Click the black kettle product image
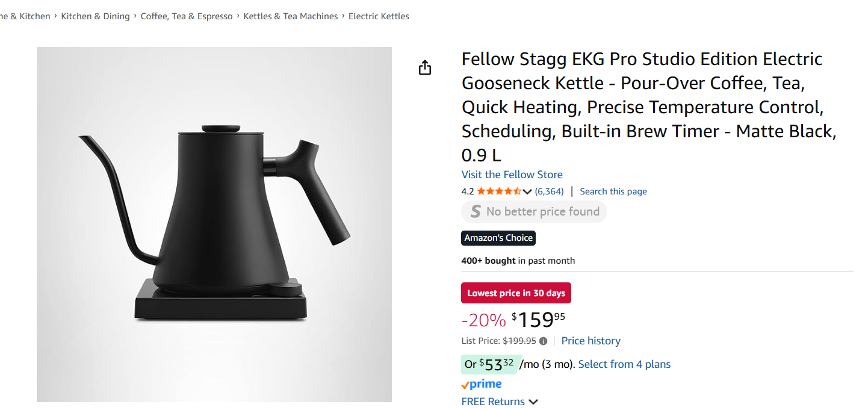 coord(214,224)
